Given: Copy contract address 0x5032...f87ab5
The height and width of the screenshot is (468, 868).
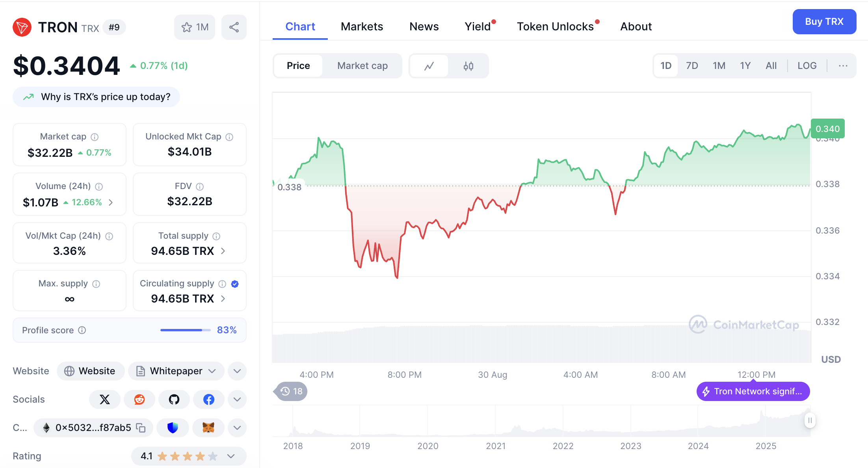Looking at the screenshot, I should click(x=141, y=428).
